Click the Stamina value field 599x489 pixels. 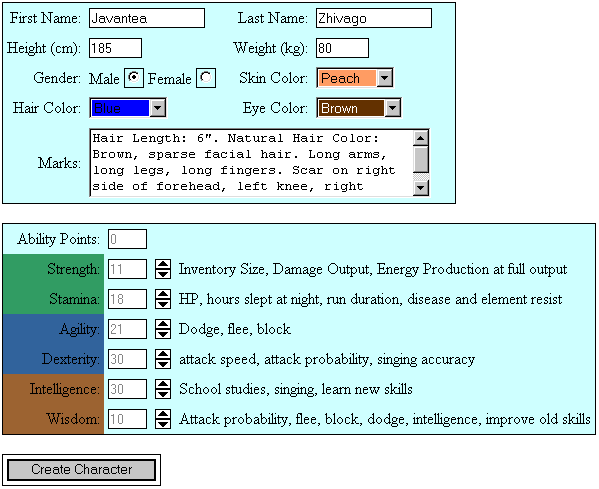pyautogui.click(x=127, y=299)
